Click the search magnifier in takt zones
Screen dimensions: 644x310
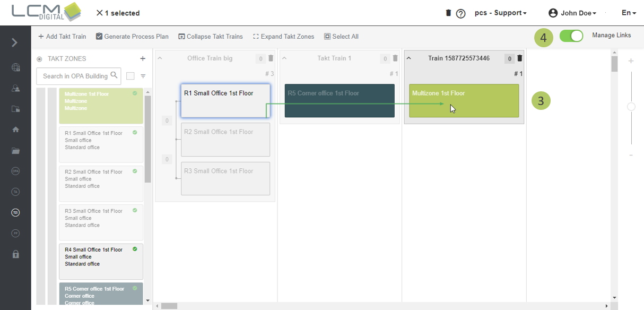[114, 75]
